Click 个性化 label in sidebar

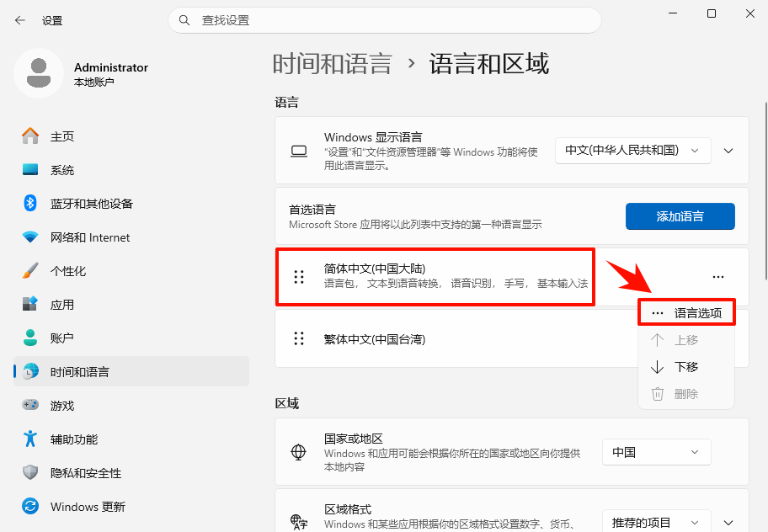coord(68,271)
